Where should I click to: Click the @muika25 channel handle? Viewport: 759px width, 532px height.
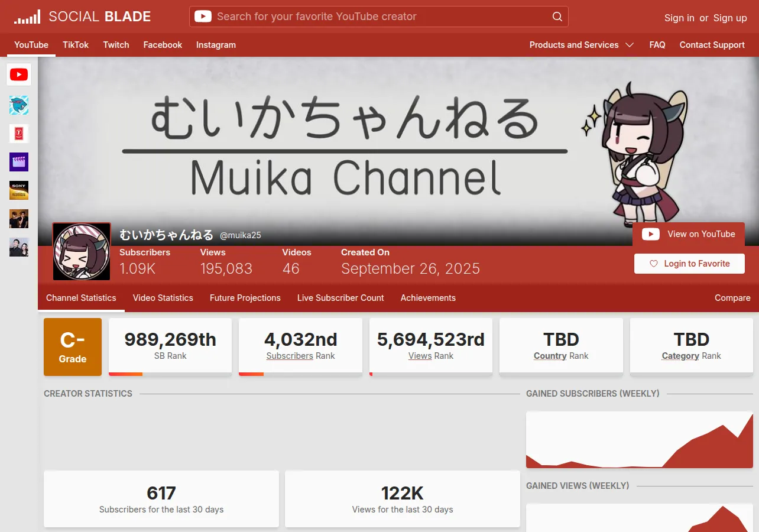pyautogui.click(x=241, y=235)
